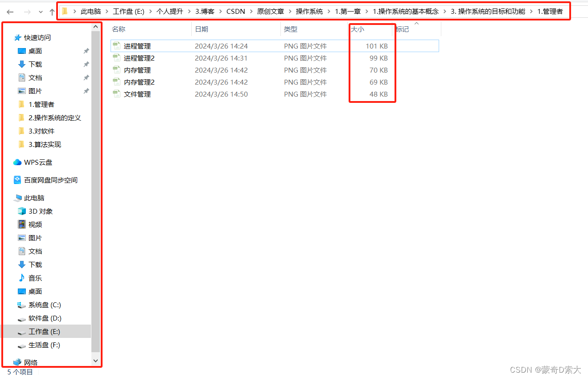Open 3D 对象 under This PC
The height and width of the screenshot is (378, 588).
coord(41,211)
